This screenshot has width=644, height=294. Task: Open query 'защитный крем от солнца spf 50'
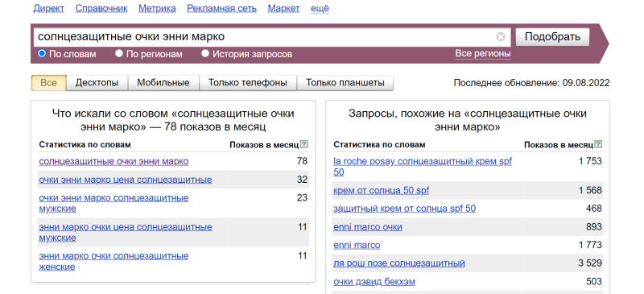point(405,209)
